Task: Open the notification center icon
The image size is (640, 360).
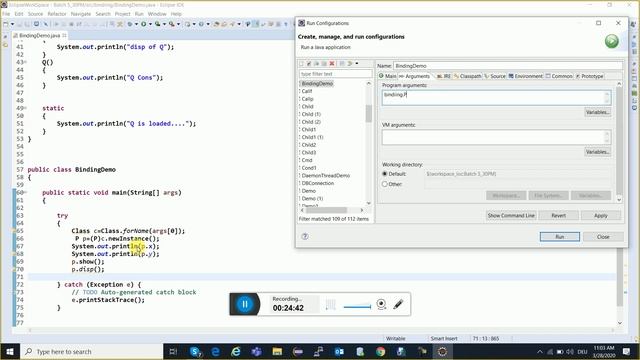Action: tap(627, 351)
